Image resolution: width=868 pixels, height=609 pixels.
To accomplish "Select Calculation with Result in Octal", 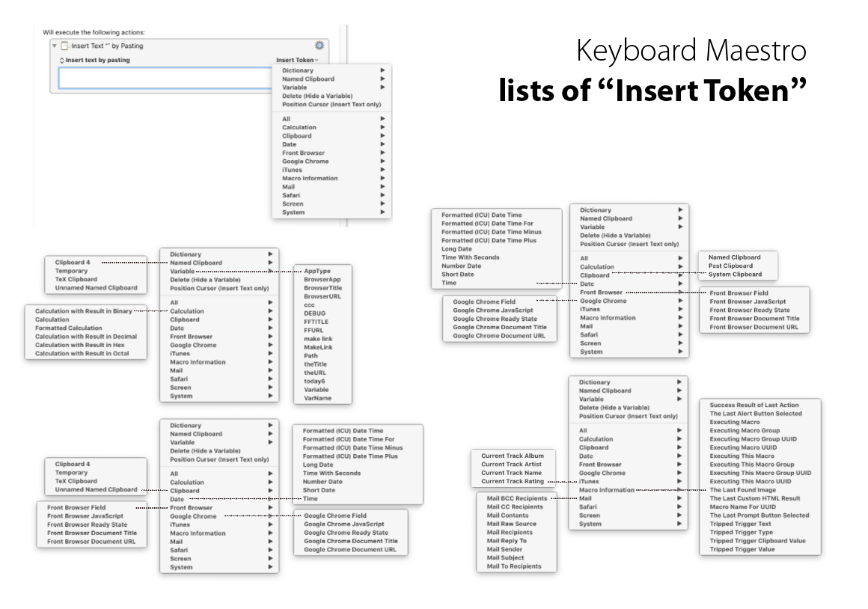I will (x=82, y=353).
